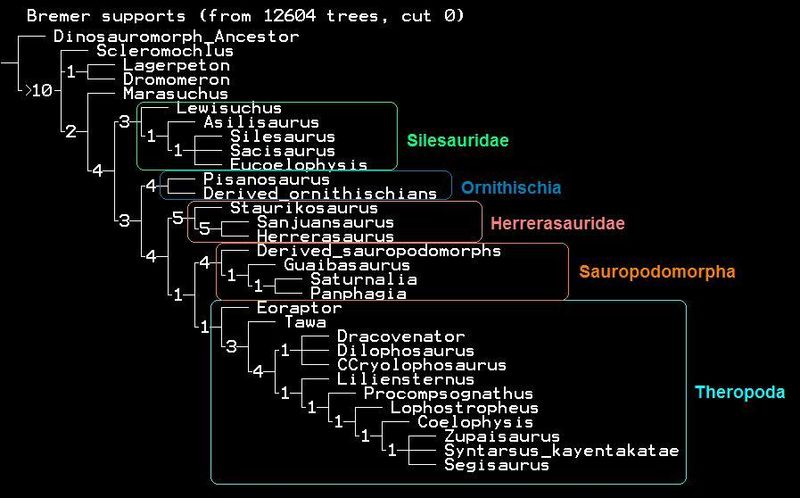This screenshot has height=498, width=800.
Task: Click the Bremer supports title text
Action: (245, 16)
